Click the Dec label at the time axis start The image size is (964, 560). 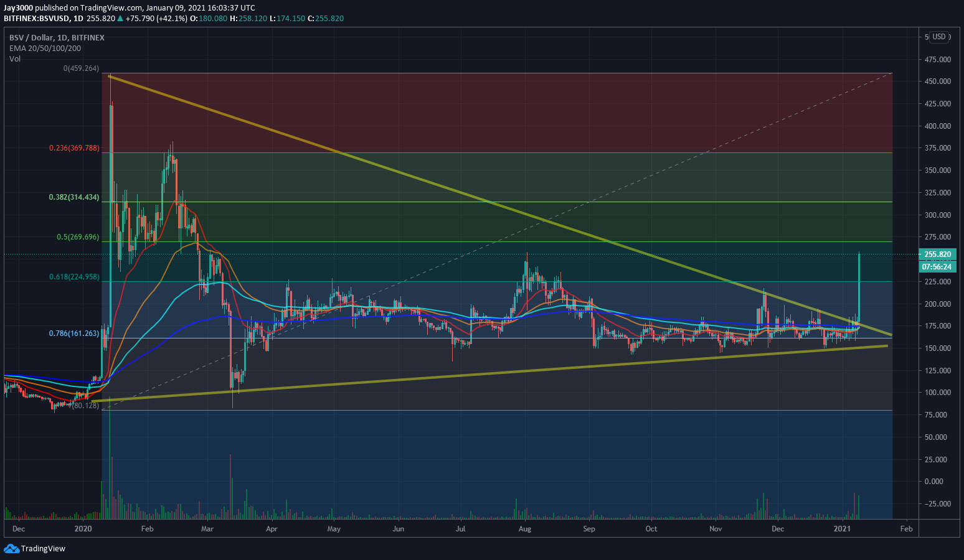tap(19, 529)
